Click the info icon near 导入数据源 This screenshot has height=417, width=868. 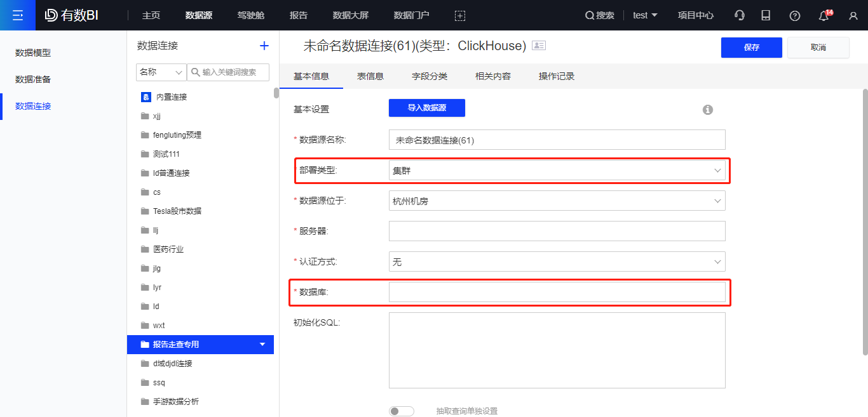[708, 109]
